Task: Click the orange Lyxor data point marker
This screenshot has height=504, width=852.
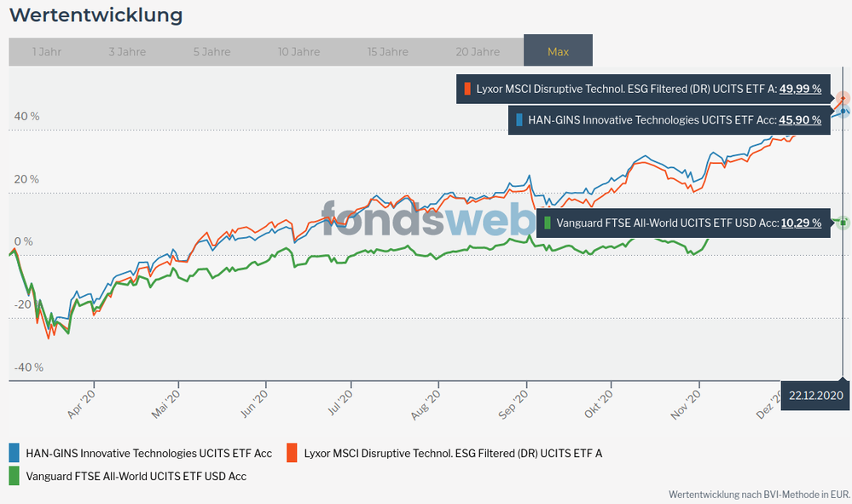Action: [843, 98]
